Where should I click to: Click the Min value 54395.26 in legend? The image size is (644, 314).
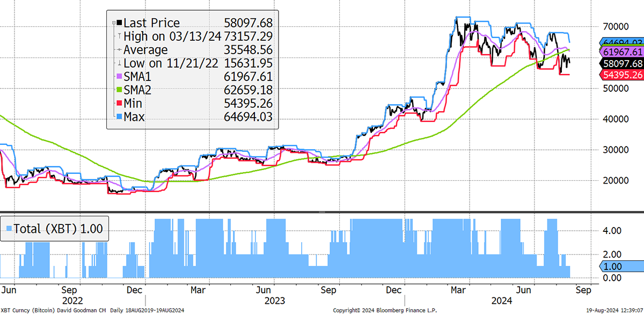248,104
